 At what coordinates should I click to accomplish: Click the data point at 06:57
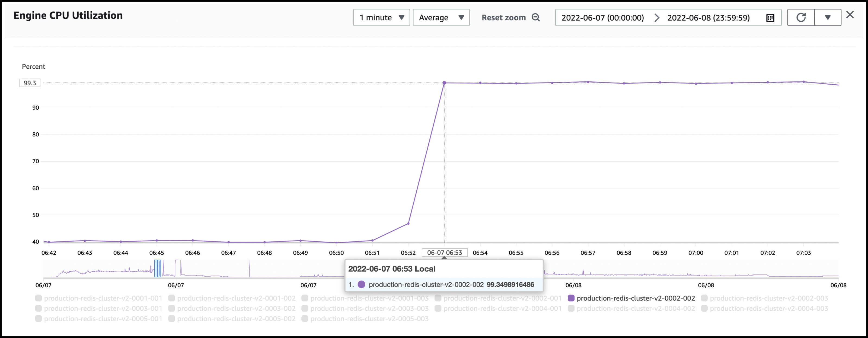[x=588, y=82]
